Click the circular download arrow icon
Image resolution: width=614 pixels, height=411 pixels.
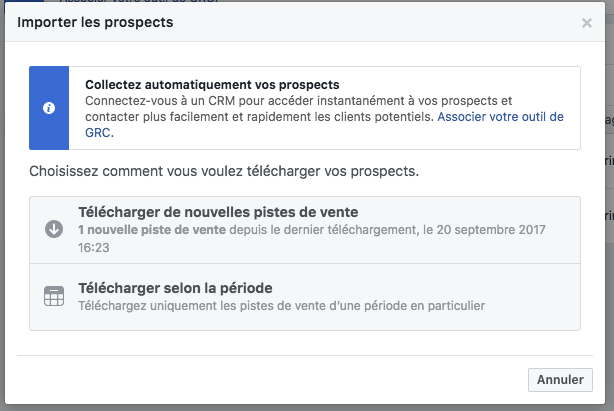(54, 229)
